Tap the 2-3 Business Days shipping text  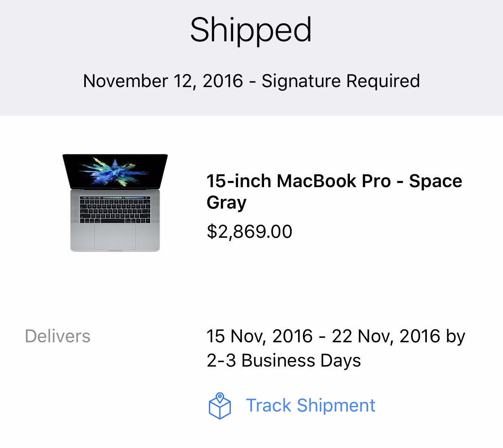point(283,361)
